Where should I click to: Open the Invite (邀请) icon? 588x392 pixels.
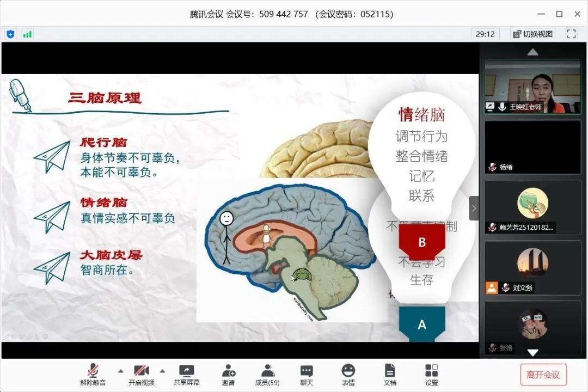click(x=228, y=375)
